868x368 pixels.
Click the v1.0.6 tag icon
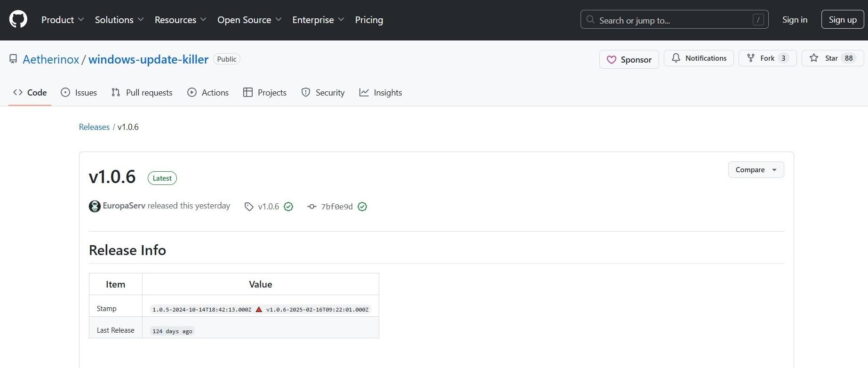(x=249, y=207)
